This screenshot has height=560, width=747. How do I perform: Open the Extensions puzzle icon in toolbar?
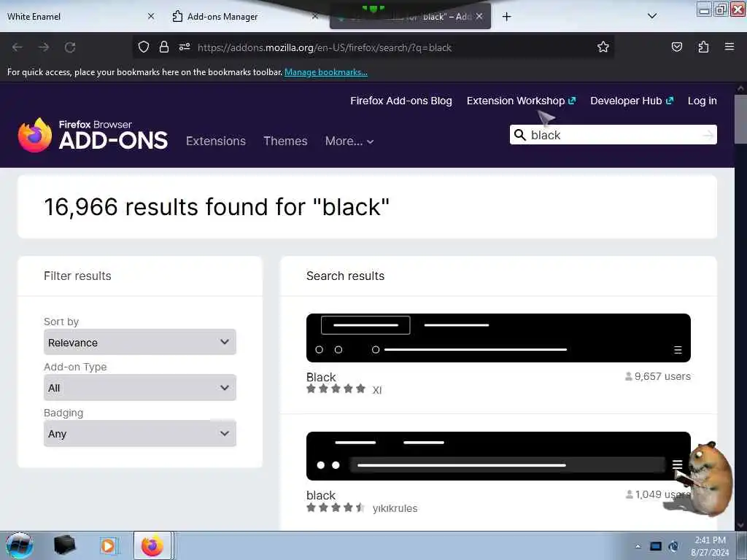point(703,47)
